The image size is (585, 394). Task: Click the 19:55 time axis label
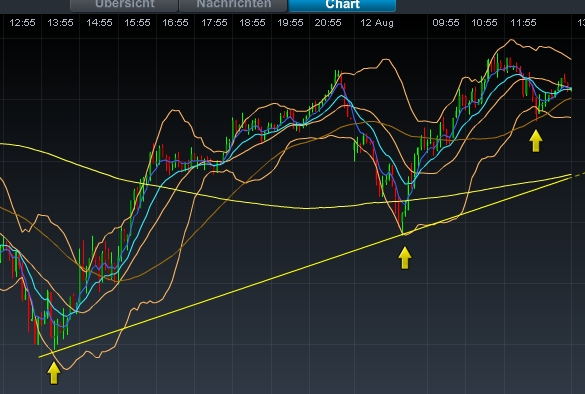[290, 23]
